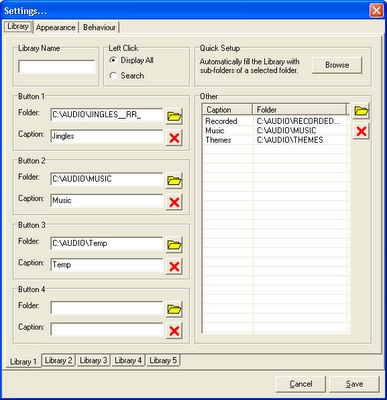Click the empty Button 4 Caption field

(107, 329)
